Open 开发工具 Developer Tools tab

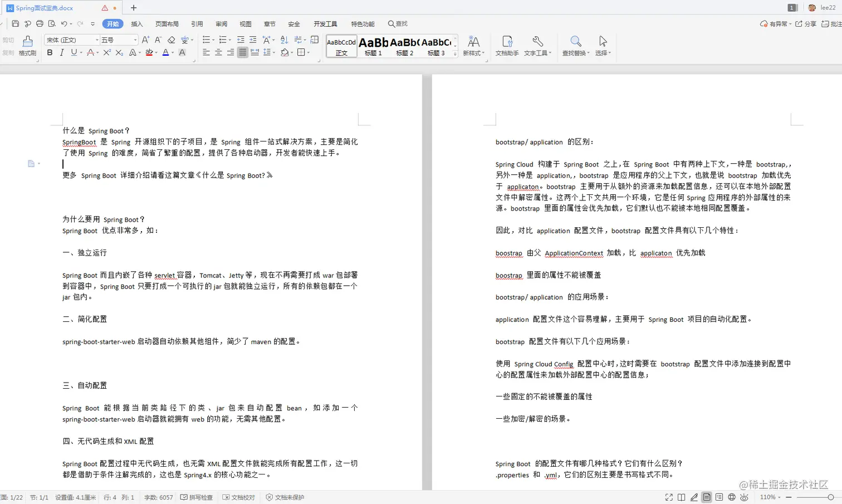click(325, 24)
